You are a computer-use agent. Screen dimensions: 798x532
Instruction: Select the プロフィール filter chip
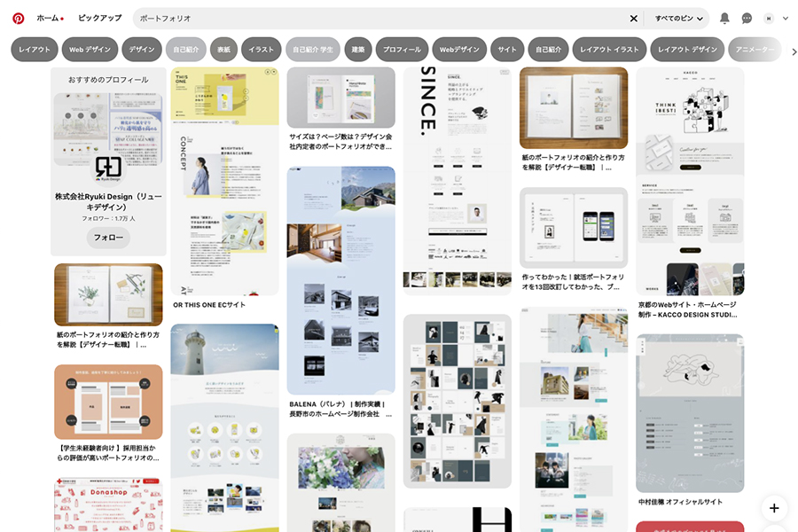click(x=402, y=51)
